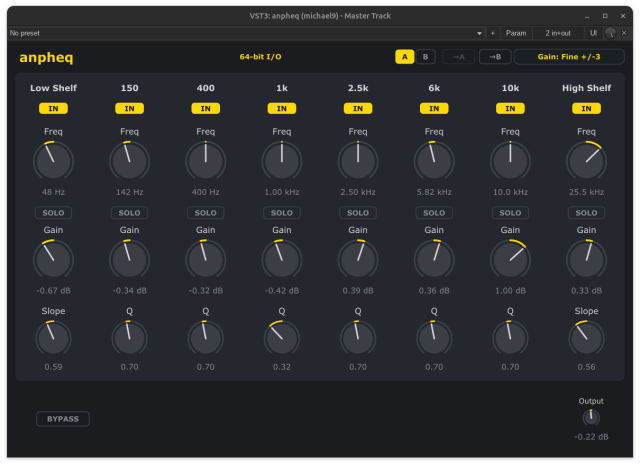Image resolution: width=640 pixels, height=466 pixels.
Task: Toggle the 1k band IN button
Action: (x=282, y=109)
